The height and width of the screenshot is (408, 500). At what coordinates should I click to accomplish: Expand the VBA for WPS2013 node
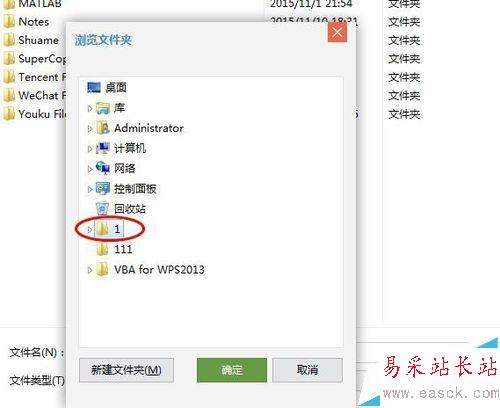tap(90, 270)
